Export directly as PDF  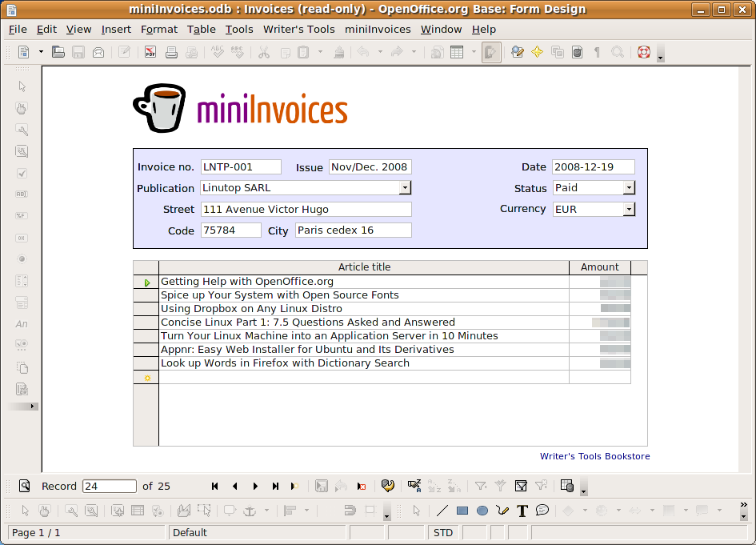click(x=150, y=51)
